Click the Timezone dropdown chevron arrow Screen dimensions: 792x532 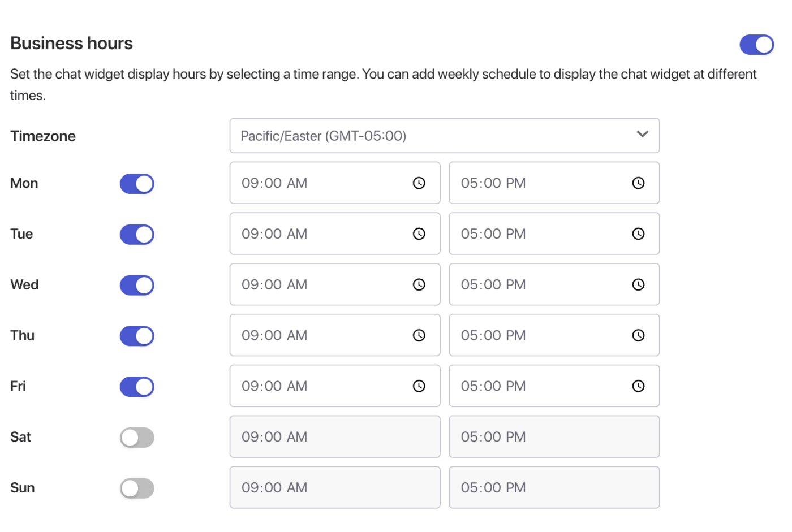pyautogui.click(x=642, y=135)
